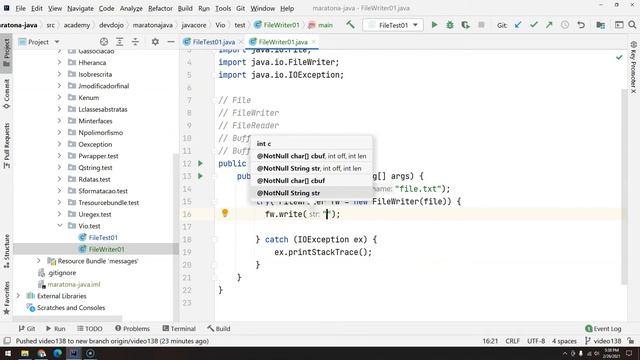Open Search Everywhere magnifier icon
The image size is (640, 360).
pos(632,25)
